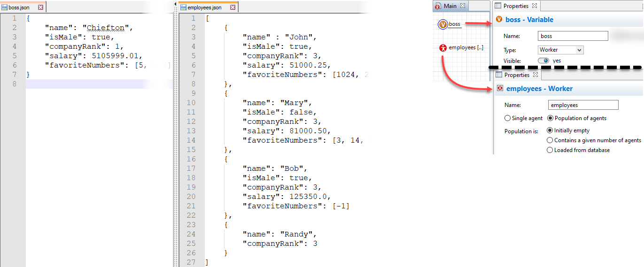Choose Loaded from database option
The width and height of the screenshot is (644, 267).
tap(551, 150)
